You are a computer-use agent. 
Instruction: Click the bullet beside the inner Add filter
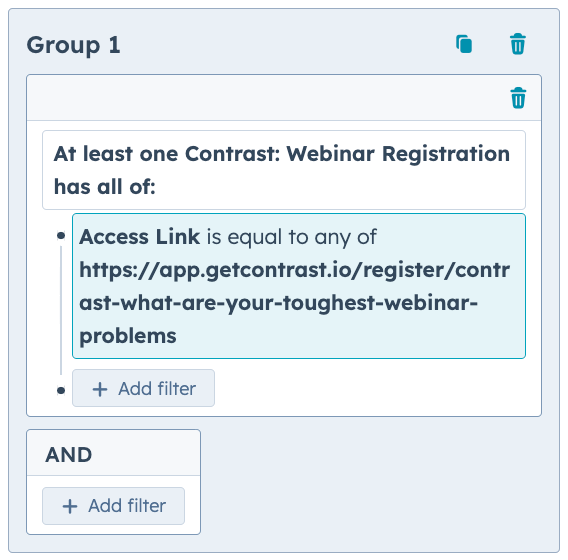pos(61,390)
